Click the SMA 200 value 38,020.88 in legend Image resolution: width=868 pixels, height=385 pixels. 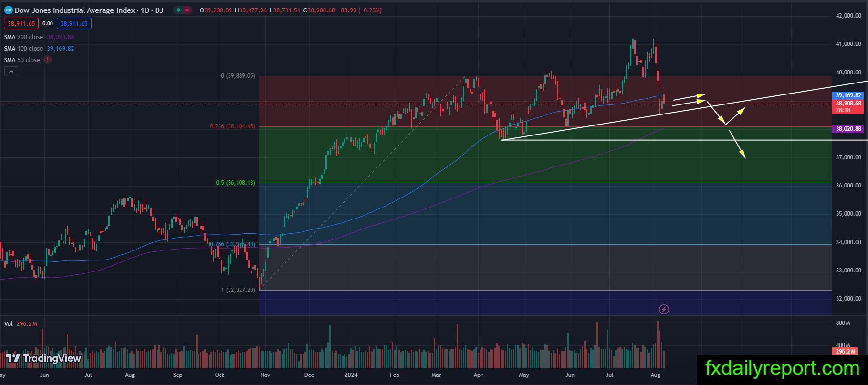60,37
